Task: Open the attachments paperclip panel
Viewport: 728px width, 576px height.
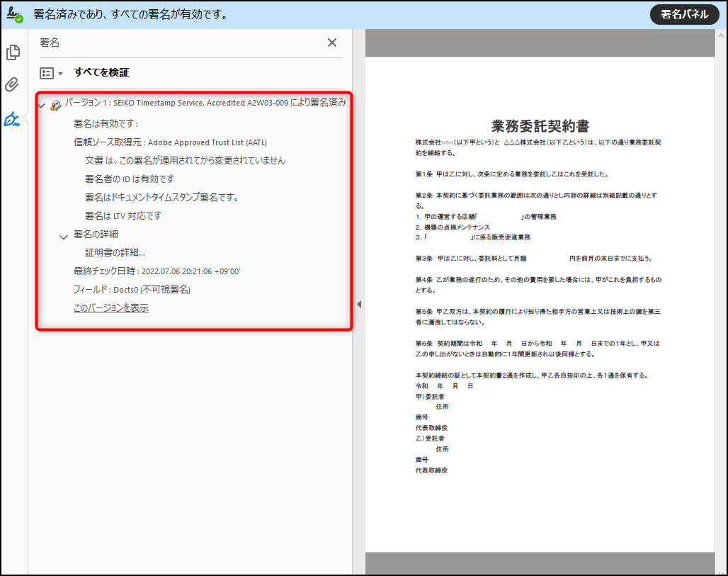Action: coord(12,86)
